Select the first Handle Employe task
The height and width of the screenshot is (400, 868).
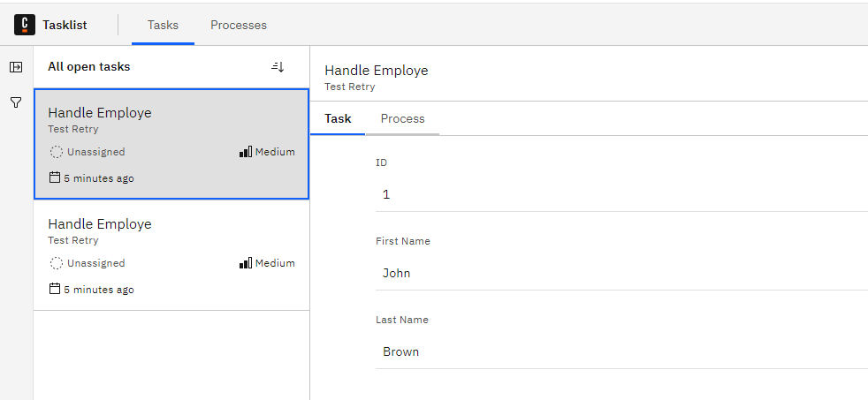(x=171, y=144)
